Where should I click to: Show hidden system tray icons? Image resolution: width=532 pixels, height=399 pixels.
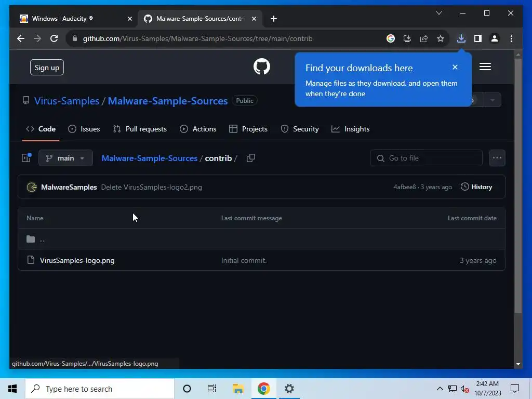click(x=440, y=389)
